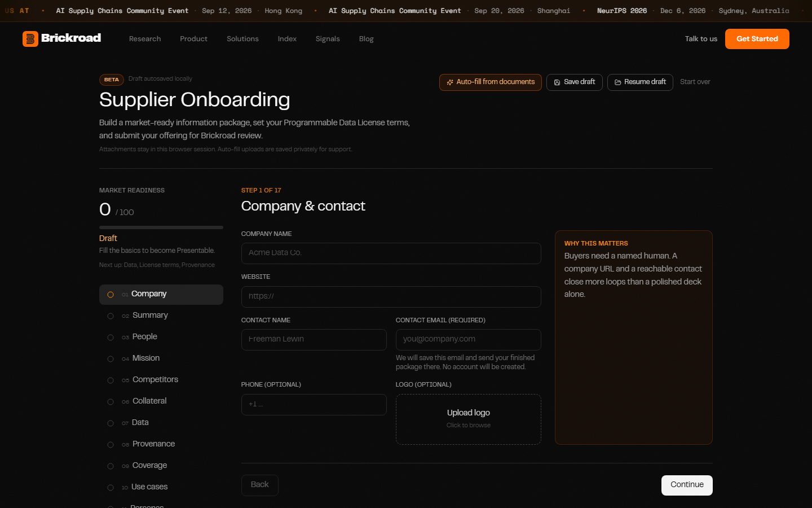Select the Mission step circle indicator
The height and width of the screenshot is (508, 812).
(x=111, y=359)
